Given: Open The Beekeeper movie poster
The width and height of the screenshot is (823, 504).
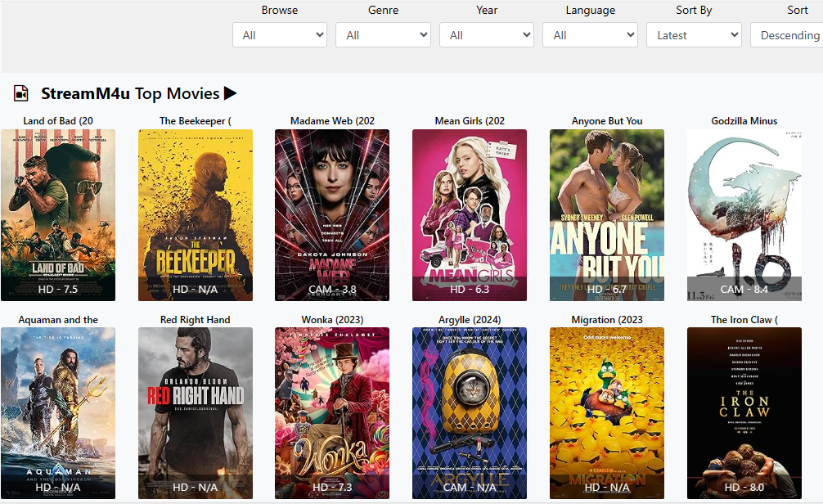Looking at the screenshot, I should 196,215.
